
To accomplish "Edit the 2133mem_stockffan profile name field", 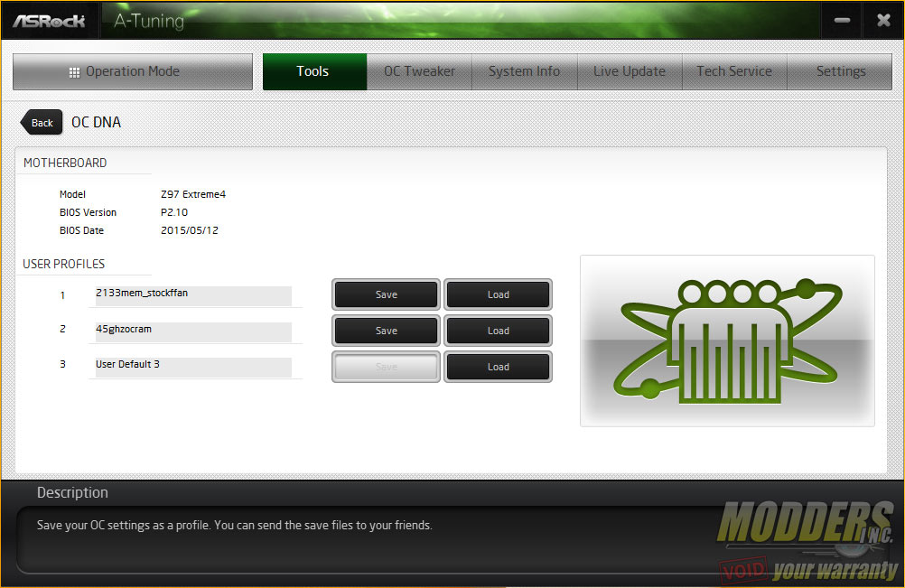I will (x=193, y=295).
